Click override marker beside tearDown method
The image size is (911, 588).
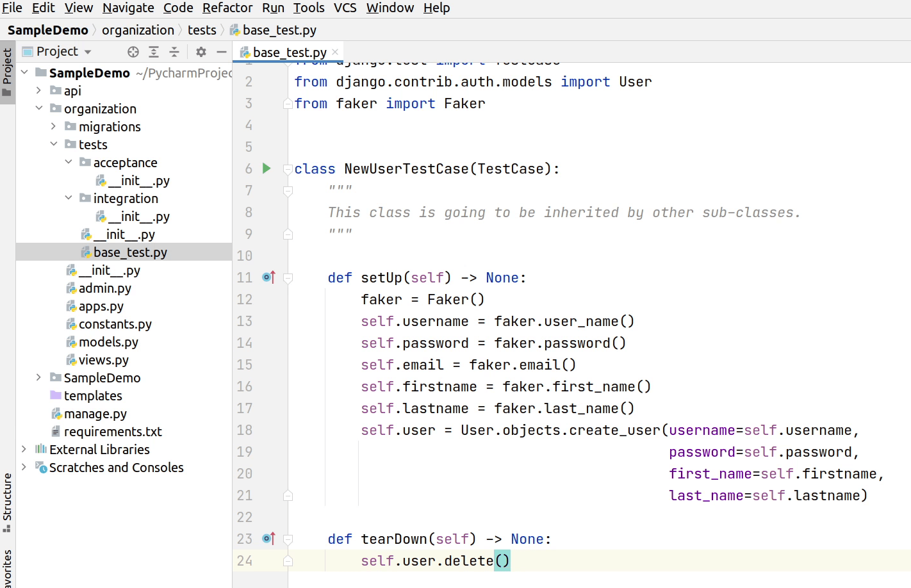pos(268,539)
